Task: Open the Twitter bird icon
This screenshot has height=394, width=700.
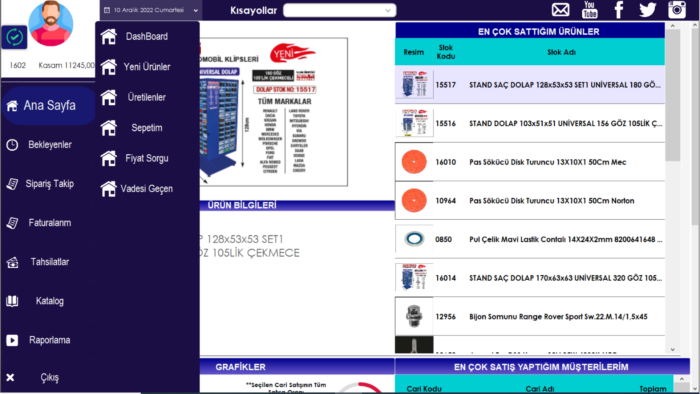Action: (647, 10)
